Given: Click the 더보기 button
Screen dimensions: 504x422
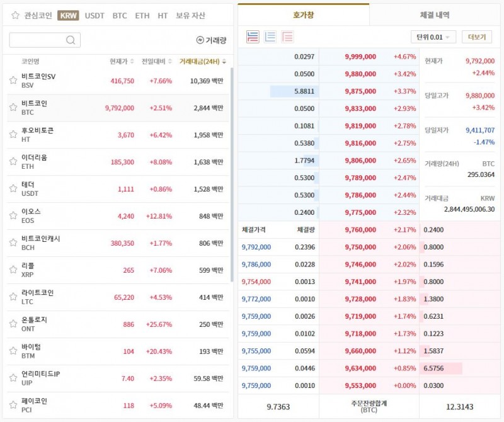Looking at the screenshot, I should click(x=476, y=37).
